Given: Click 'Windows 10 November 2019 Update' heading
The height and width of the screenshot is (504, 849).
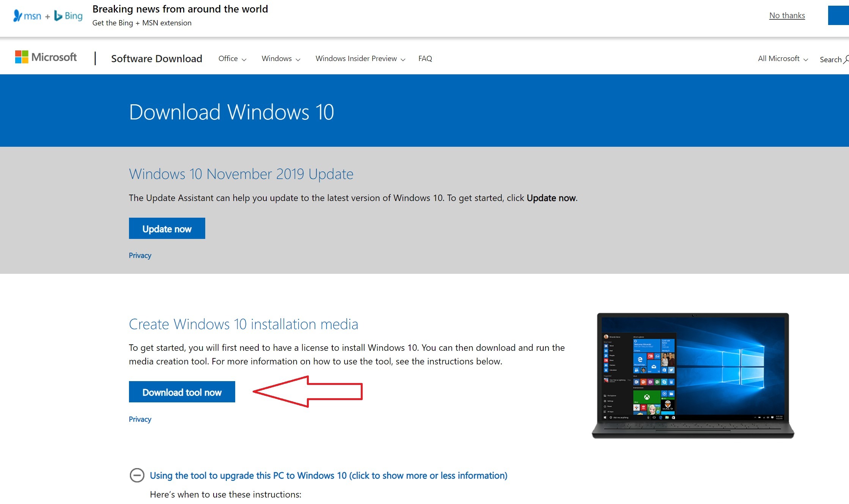Looking at the screenshot, I should click(x=241, y=174).
